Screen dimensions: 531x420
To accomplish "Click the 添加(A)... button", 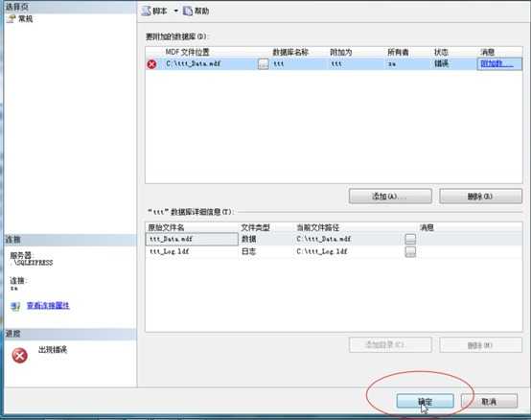I will 390,197.
